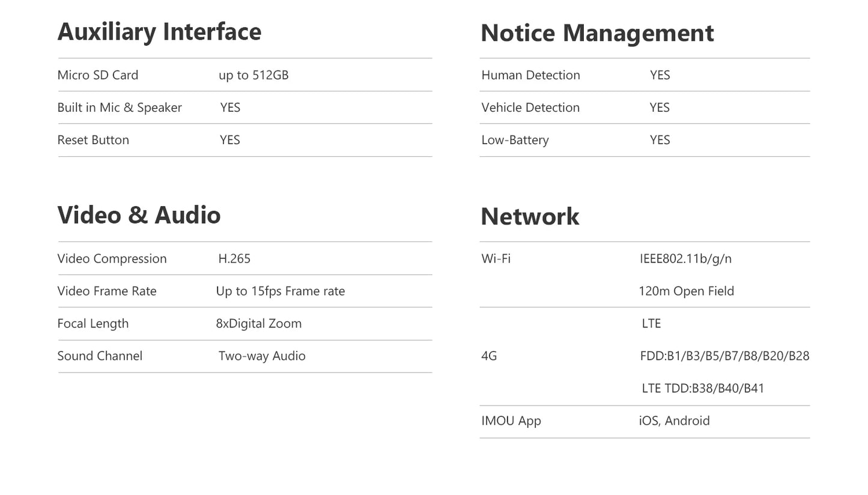This screenshot has width=868, height=495.
Task: Select the '120m Open Field' text
Action: click(686, 291)
